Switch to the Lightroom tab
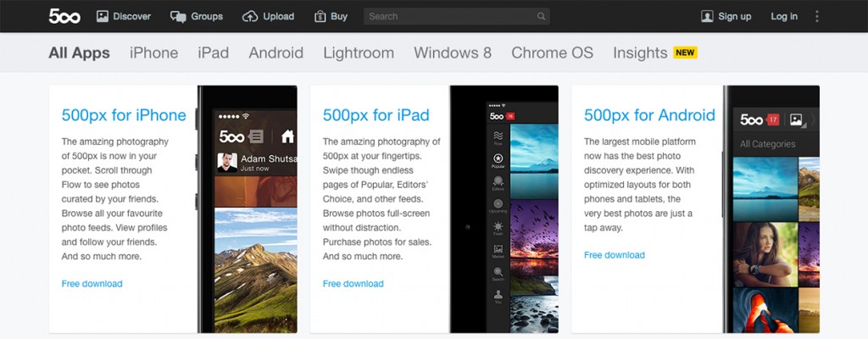868x339 pixels. [x=359, y=53]
